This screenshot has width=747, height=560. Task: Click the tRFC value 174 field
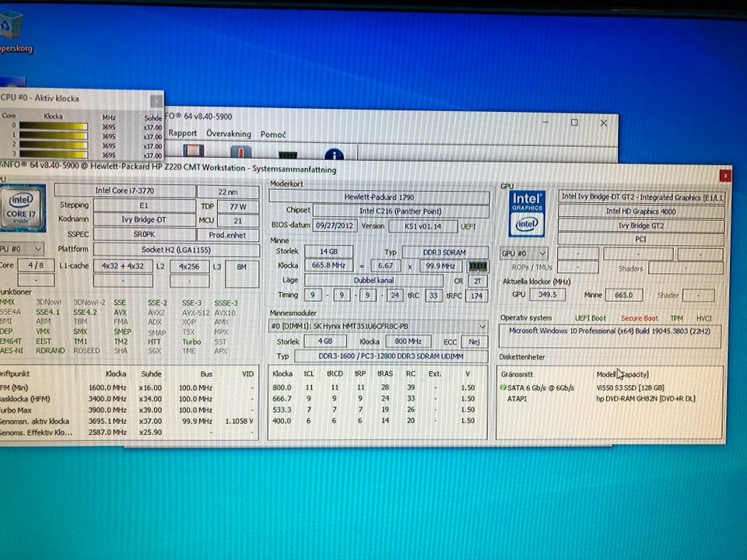pyautogui.click(x=476, y=296)
